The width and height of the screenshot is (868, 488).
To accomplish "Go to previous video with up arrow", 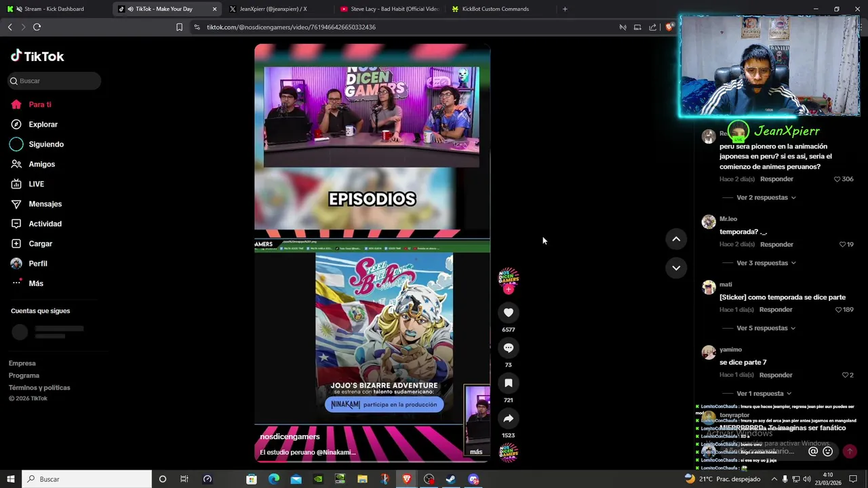I will (x=676, y=239).
